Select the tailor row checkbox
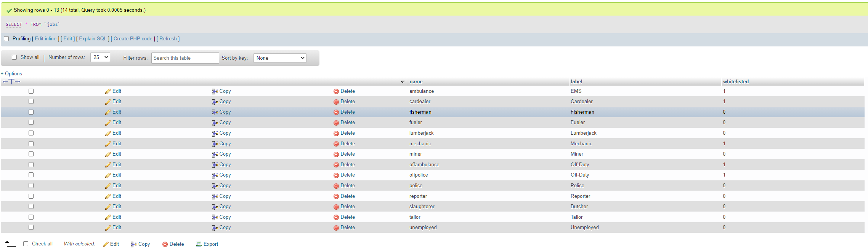The image size is (868, 250). coord(31,217)
